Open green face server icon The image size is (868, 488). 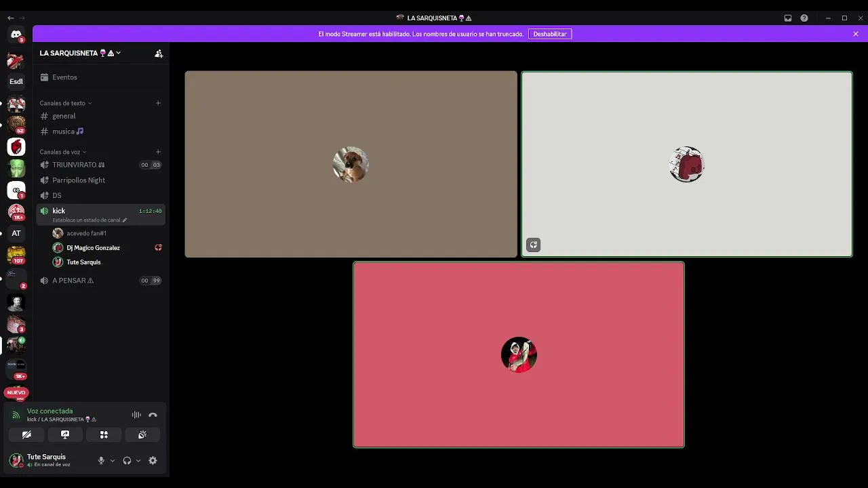[x=16, y=168]
